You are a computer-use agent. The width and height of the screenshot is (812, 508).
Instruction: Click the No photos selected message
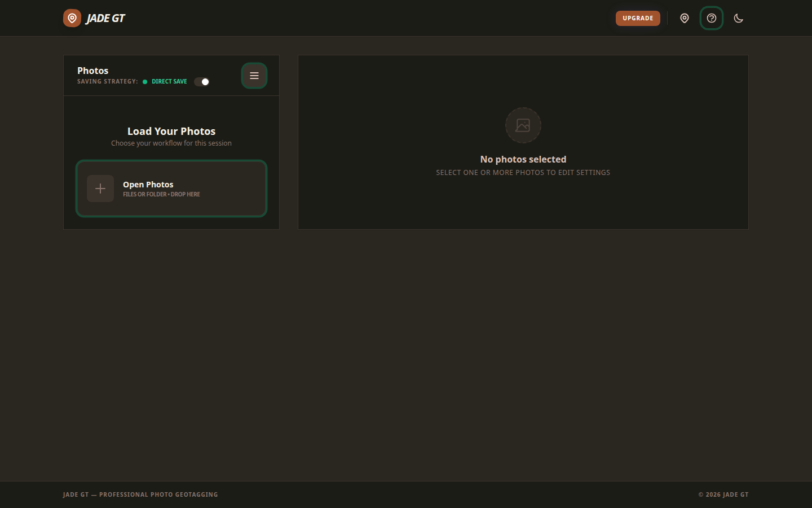(523, 159)
